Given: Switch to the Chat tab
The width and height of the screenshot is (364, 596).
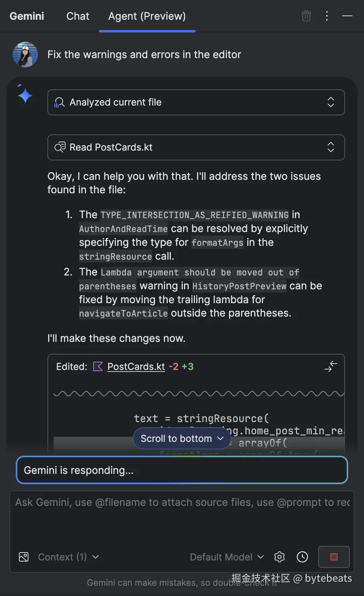Looking at the screenshot, I should click(78, 16).
